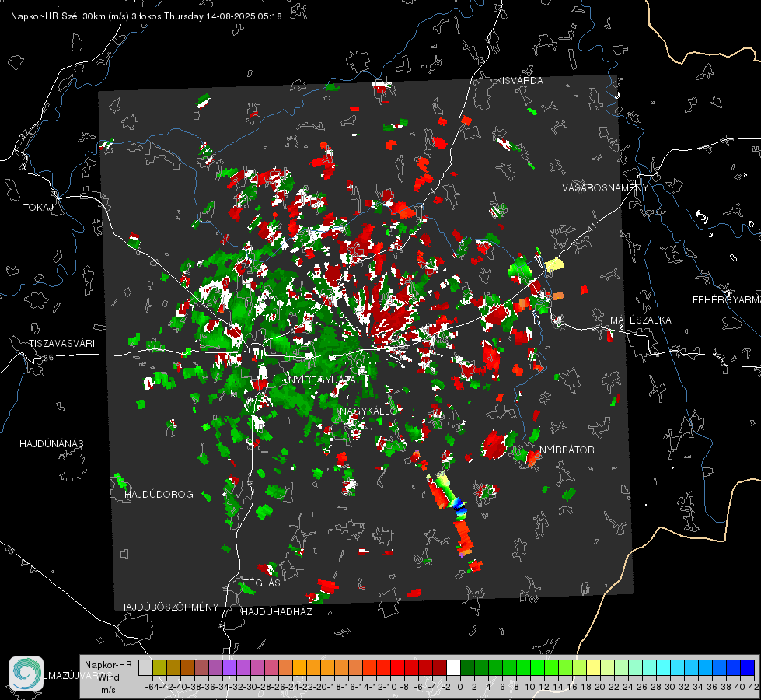Click the HAJDÚNÁNÁS city label
The image size is (761, 700).
51,444
